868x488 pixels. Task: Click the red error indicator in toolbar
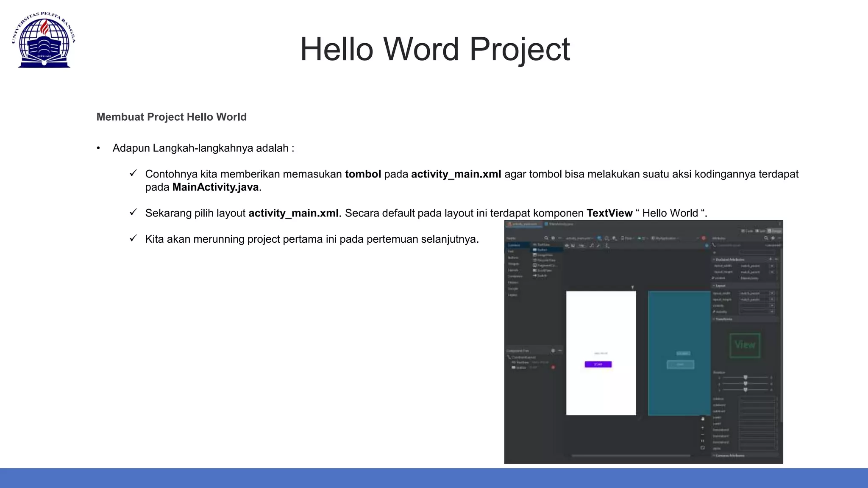coord(704,238)
